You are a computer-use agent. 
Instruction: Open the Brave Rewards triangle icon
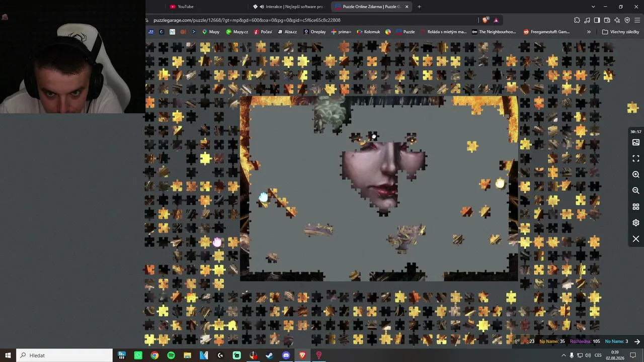click(x=496, y=20)
